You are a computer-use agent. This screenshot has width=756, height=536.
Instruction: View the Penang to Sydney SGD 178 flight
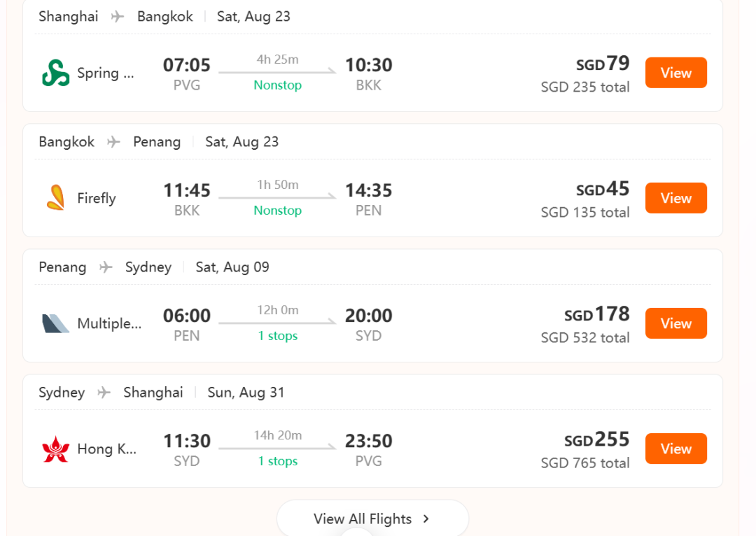676,323
